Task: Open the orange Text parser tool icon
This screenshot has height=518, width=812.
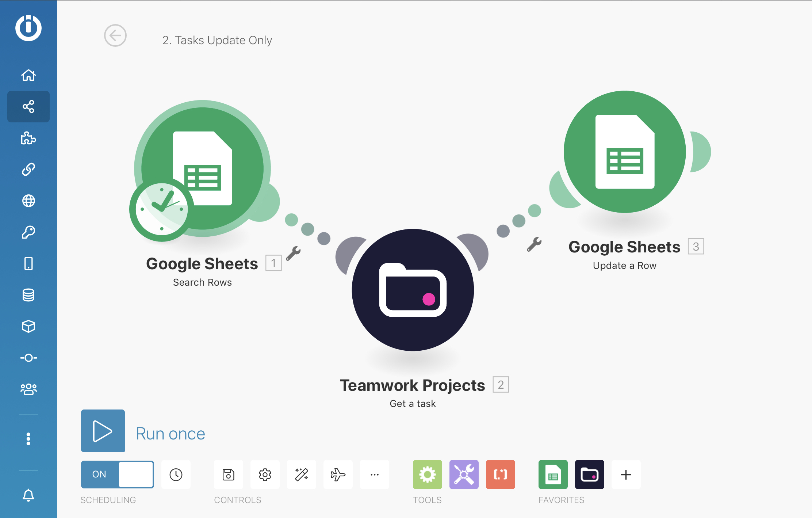Action: click(501, 475)
